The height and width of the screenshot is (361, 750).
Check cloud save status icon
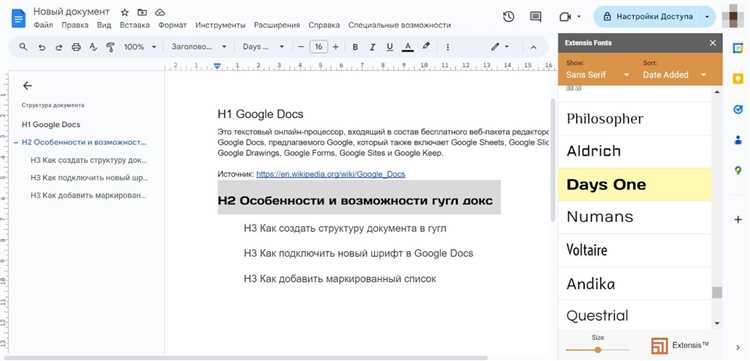(160, 12)
